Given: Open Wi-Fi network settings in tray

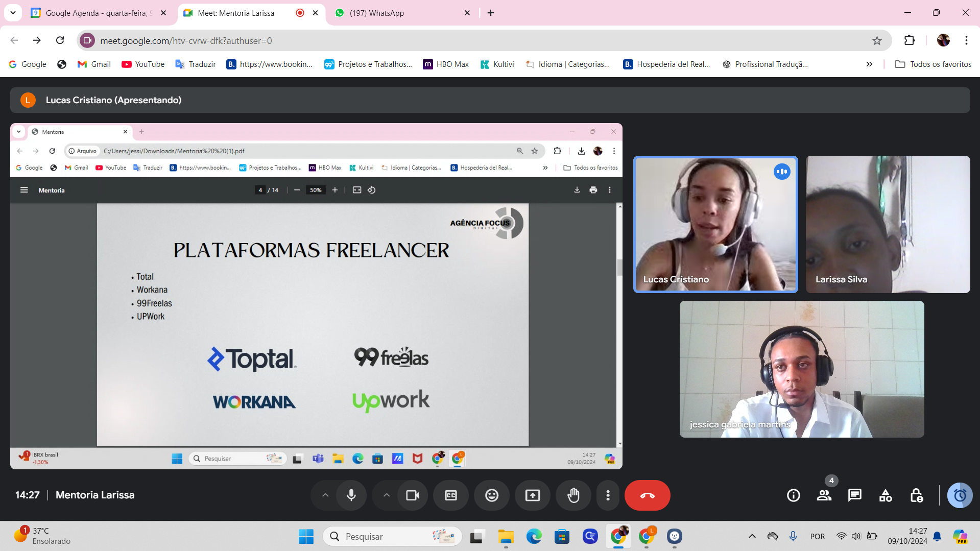Looking at the screenshot, I should 841,536.
